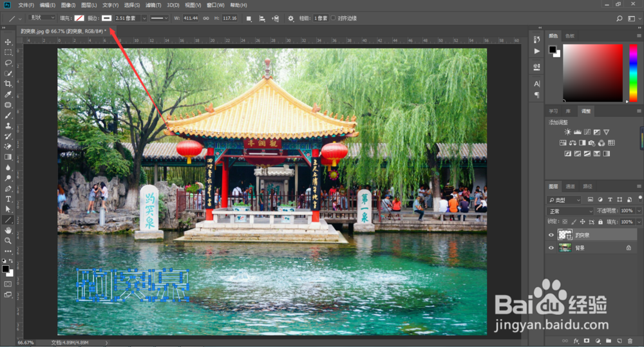Image resolution: width=644 pixels, height=347 pixels.
Task: Open the gear settings in options bar
Action: tap(291, 19)
